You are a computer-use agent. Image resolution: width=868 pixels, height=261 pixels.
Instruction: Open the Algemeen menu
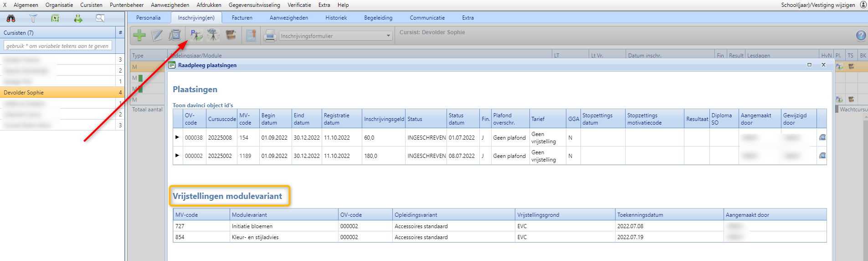pos(26,5)
